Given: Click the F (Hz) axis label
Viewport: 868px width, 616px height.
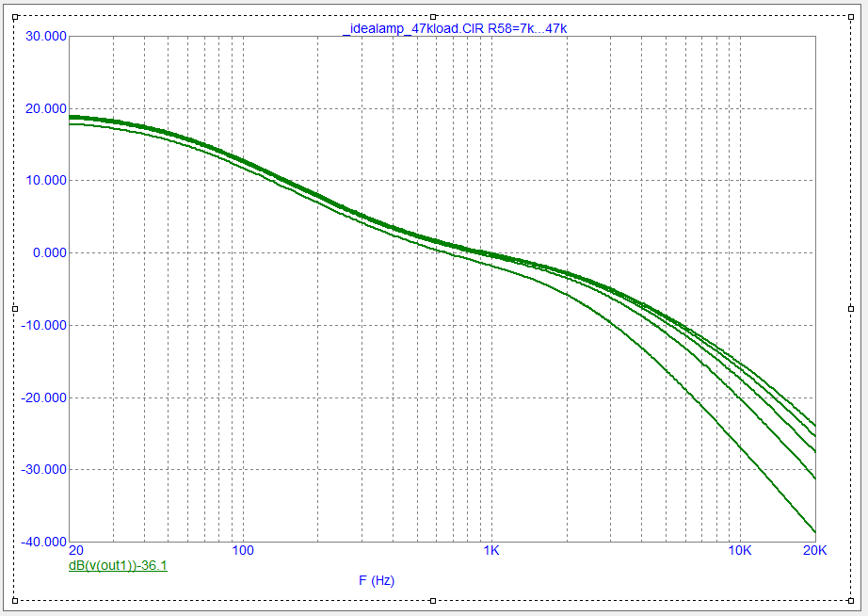Looking at the screenshot, I should click(x=377, y=580).
